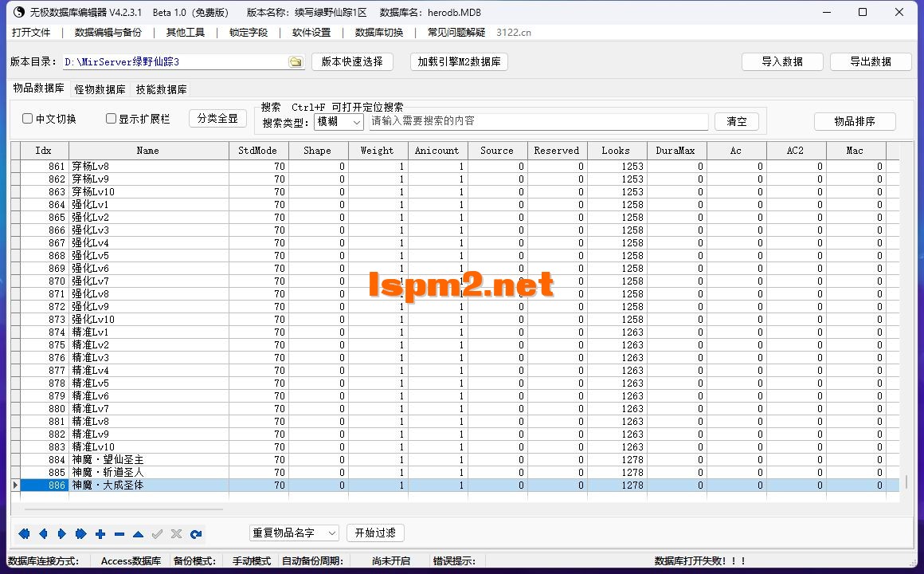The height and width of the screenshot is (574, 924).
Task: Switch to the 怪物数据库 tab
Action: 99,89
